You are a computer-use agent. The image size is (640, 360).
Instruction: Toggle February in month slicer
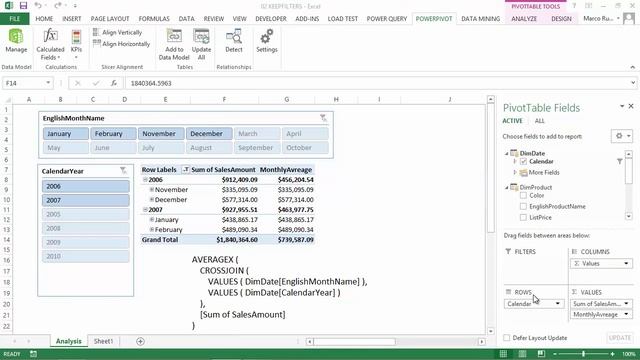(x=113, y=133)
